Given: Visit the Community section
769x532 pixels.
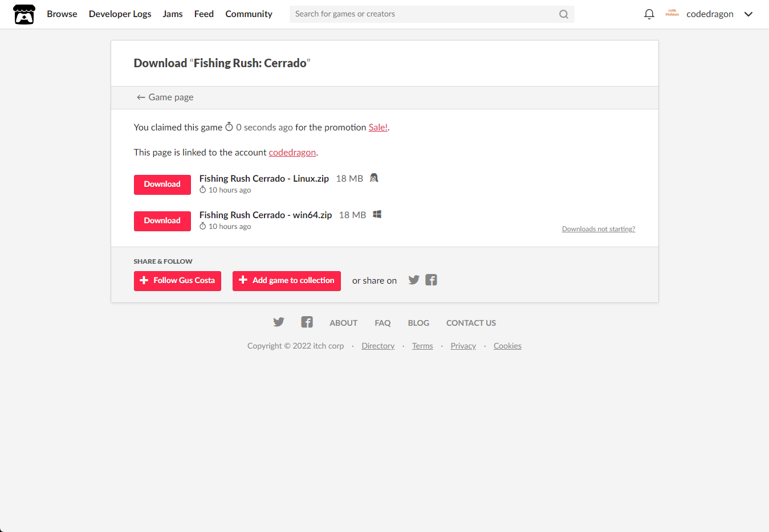Looking at the screenshot, I should pos(249,14).
